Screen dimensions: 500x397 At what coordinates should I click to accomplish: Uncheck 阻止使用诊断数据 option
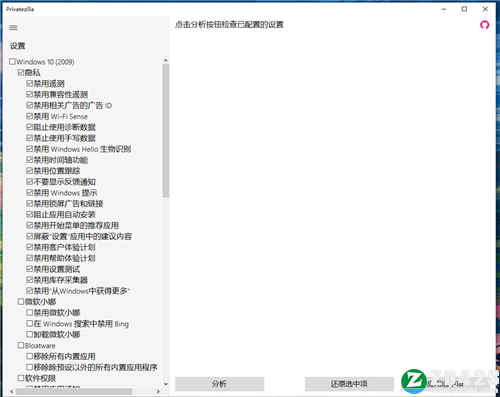coord(29,127)
